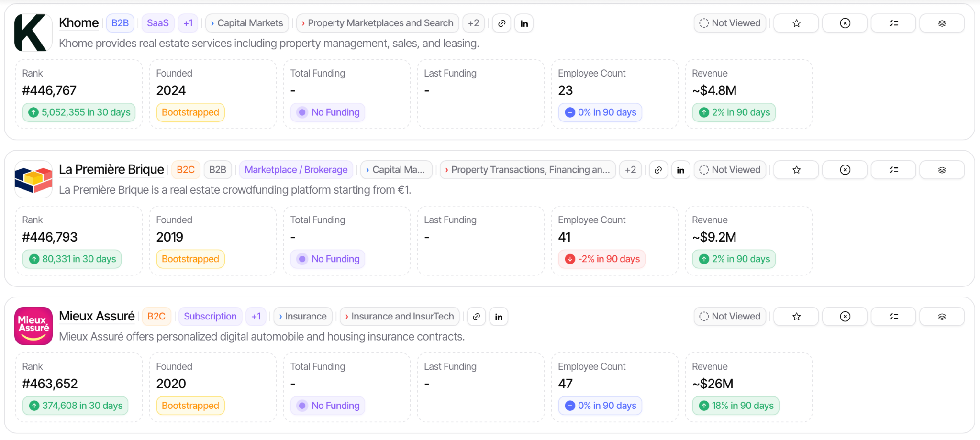Open Mieux Assuré's LinkedIn icon

[499, 317]
